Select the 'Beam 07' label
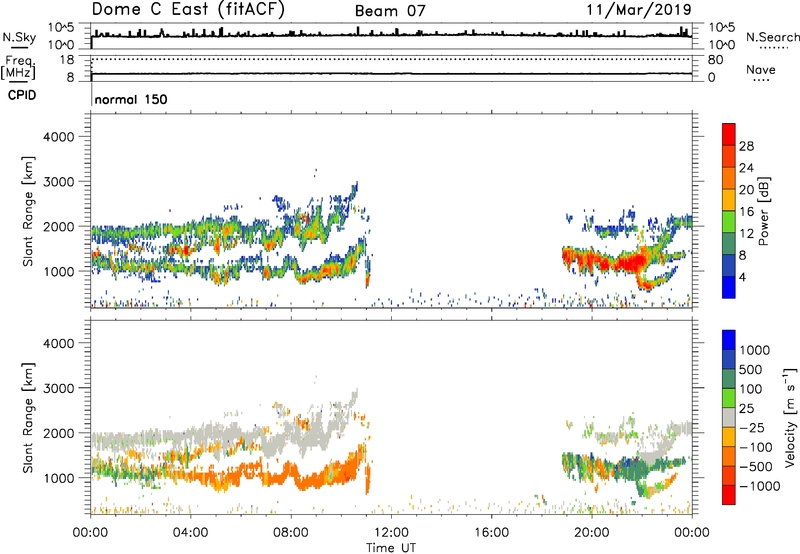800x554 pixels. pyautogui.click(x=390, y=11)
